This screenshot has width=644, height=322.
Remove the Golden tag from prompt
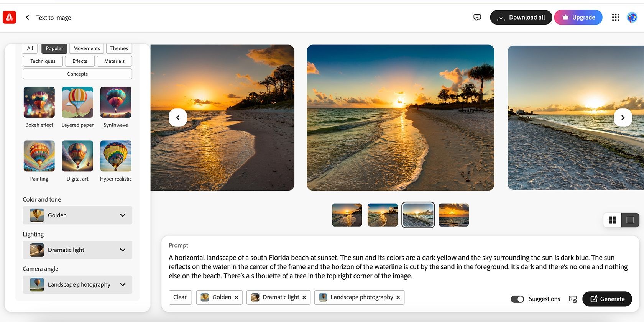click(237, 297)
